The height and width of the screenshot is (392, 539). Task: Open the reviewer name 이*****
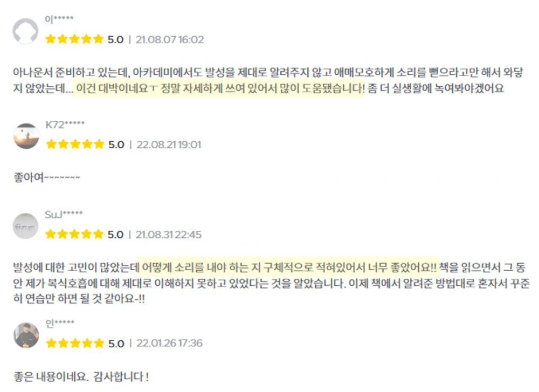coord(59,20)
